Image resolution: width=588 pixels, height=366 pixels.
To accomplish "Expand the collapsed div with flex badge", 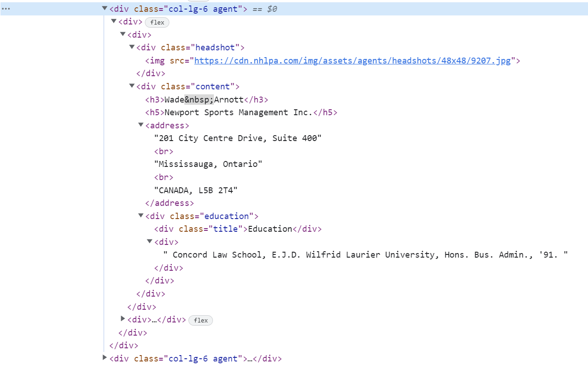I will click(123, 319).
